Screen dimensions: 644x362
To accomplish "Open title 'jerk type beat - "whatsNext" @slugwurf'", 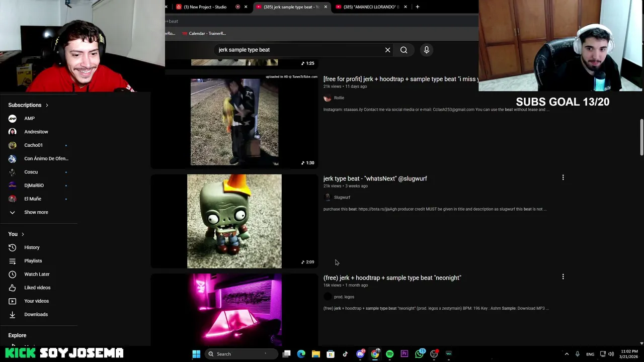I will (375, 178).
